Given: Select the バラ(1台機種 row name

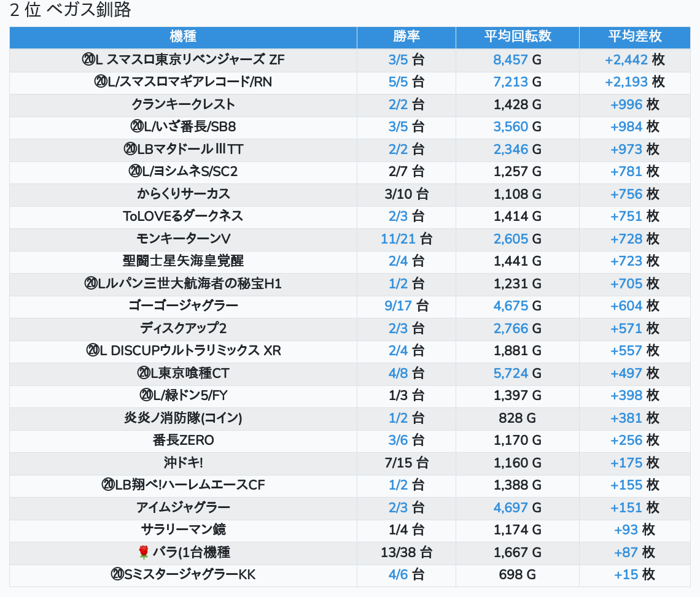Looking at the screenshot, I should [x=192, y=552].
